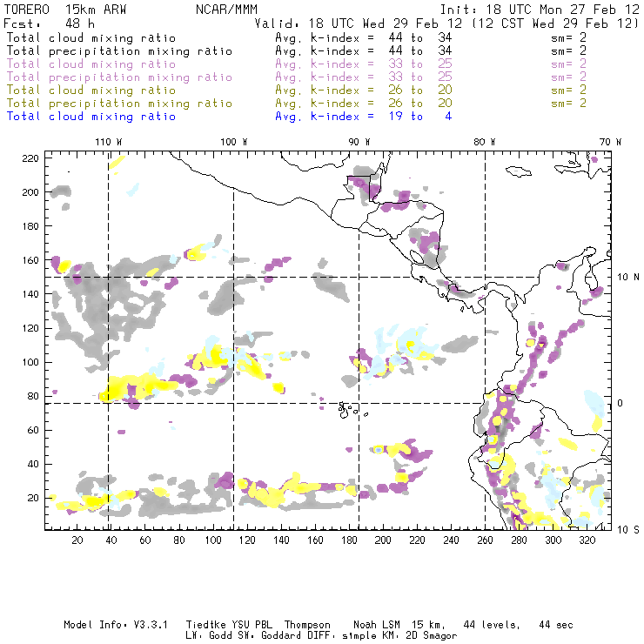Click the Galapagos Islands outline on map
Image resolution: width=644 pixels, height=644 pixels.
pos(348,410)
